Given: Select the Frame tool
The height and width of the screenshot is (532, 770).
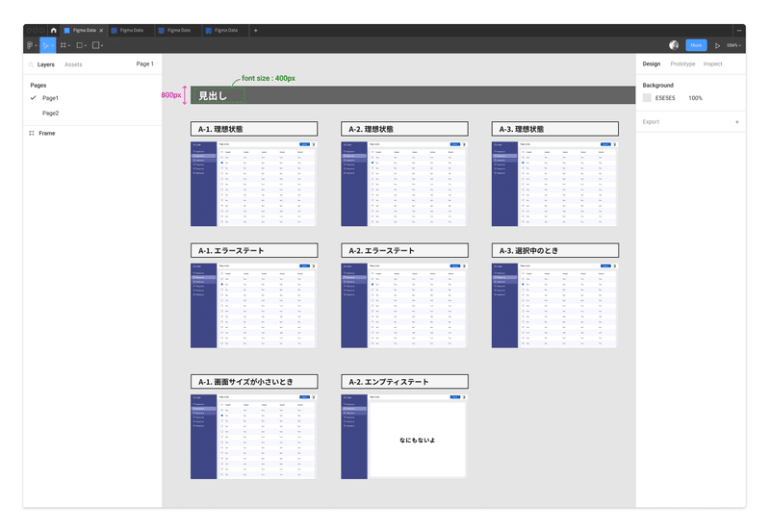Looking at the screenshot, I should pyautogui.click(x=63, y=45).
